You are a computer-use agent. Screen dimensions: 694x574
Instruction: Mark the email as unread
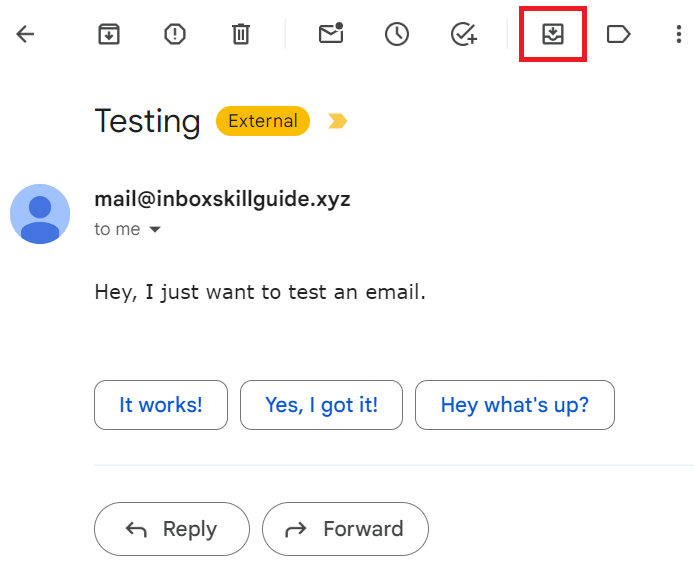click(x=331, y=34)
